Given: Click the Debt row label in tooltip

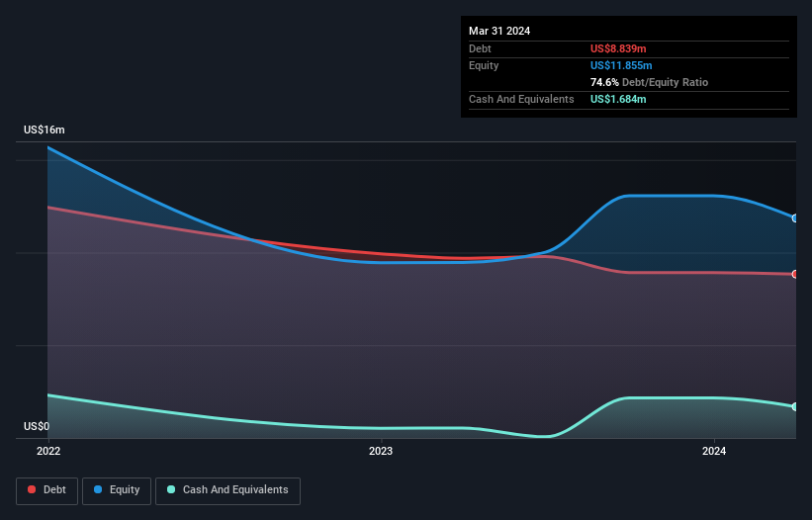Looking at the screenshot, I should [480, 48].
